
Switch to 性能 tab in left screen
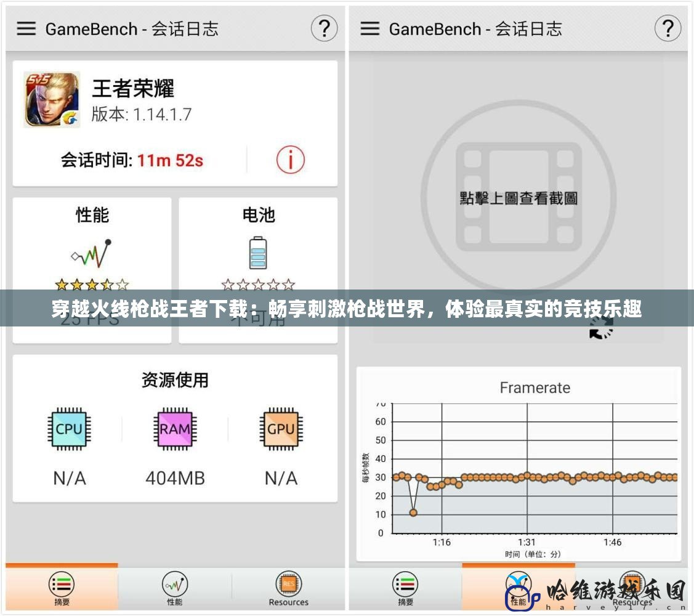[x=175, y=588]
